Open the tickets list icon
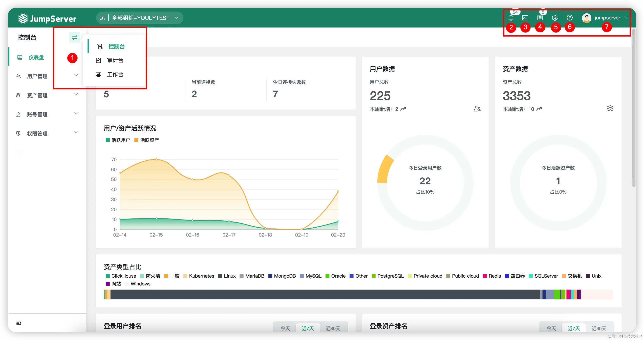The height and width of the screenshot is (340, 644). point(540,18)
